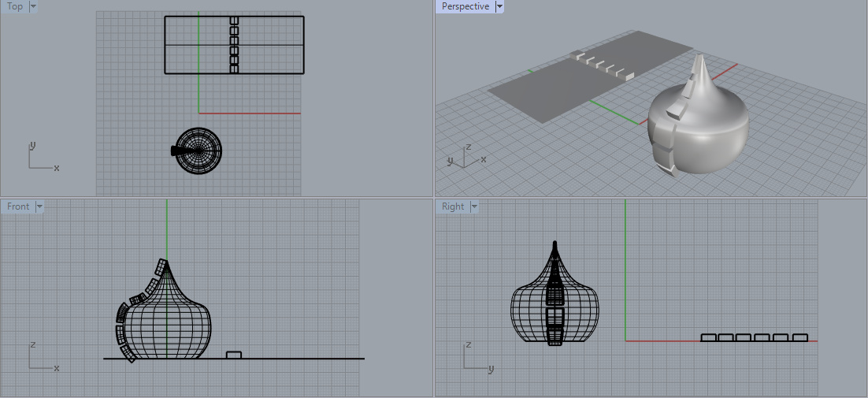The image size is (868, 398).
Task: Click the Front viewport title label
Action: (x=18, y=207)
